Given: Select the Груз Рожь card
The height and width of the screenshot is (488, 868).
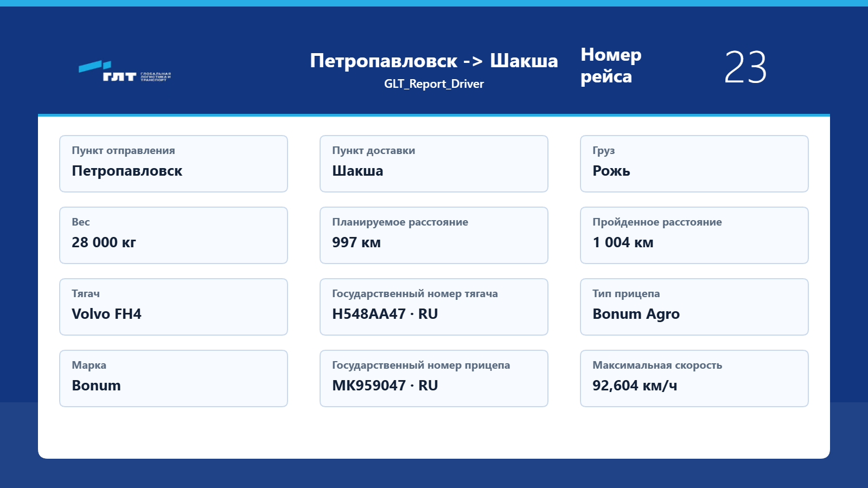Looking at the screenshot, I should point(694,164).
